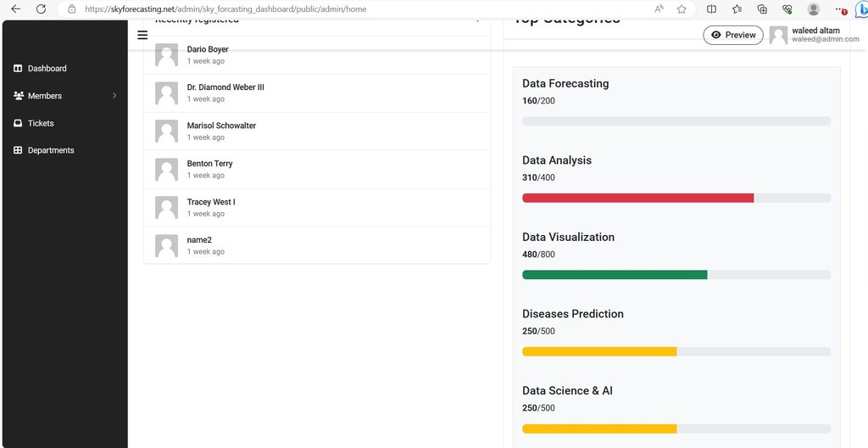Toggle the sidebar with the hamburger icon
Screen dimensions: 868x448
click(142, 35)
